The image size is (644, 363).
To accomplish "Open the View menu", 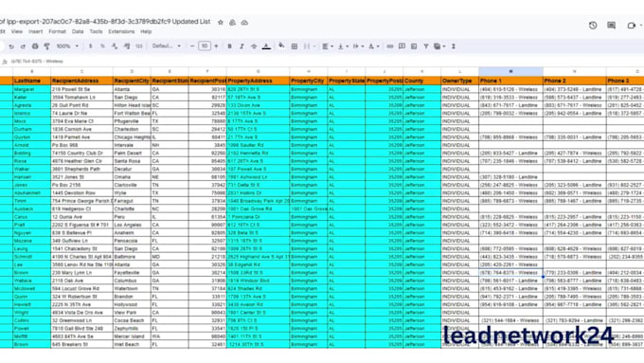I will [x=17, y=31].
